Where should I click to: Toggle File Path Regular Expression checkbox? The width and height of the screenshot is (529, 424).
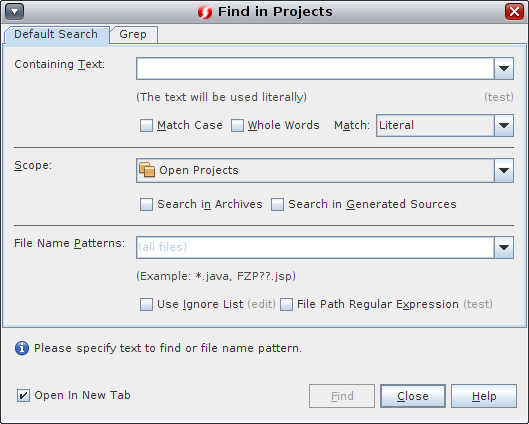286,304
